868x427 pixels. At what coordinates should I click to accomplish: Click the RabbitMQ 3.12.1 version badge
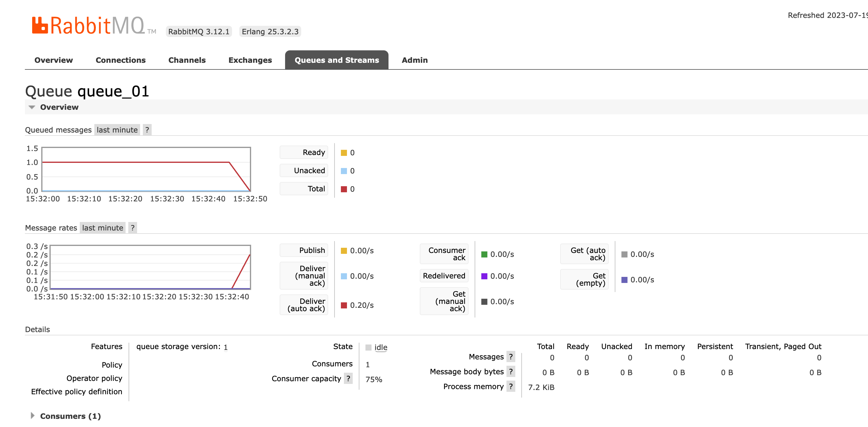click(199, 31)
